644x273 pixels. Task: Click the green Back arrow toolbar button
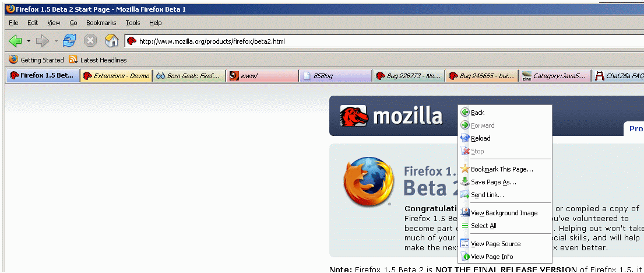(15, 41)
